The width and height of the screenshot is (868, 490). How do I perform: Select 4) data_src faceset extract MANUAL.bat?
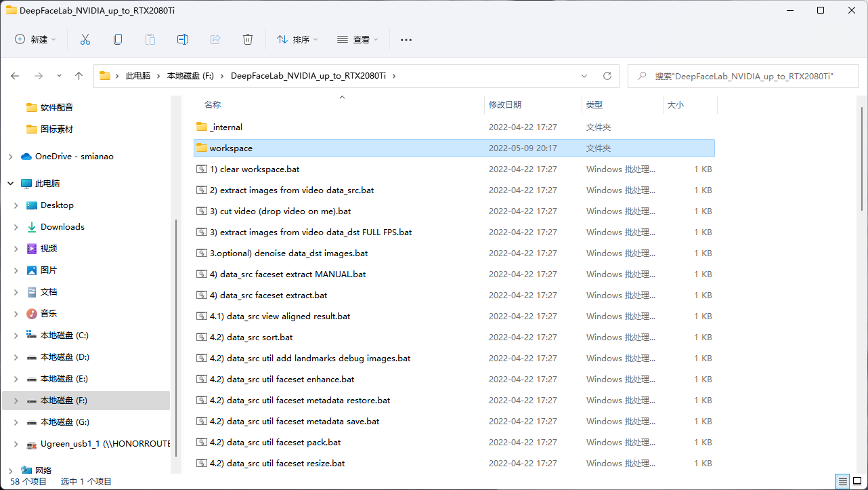click(x=288, y=274)
